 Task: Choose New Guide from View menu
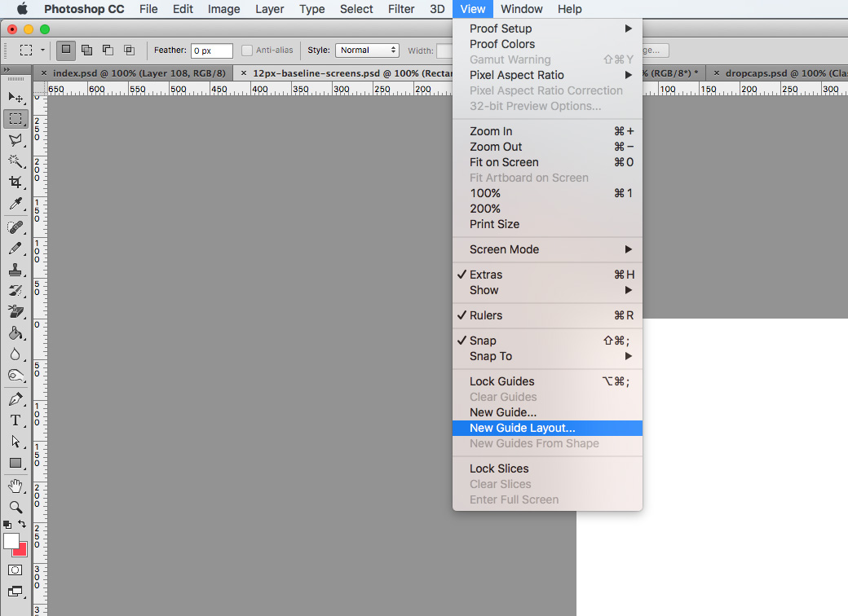click(x=547, y=412)
